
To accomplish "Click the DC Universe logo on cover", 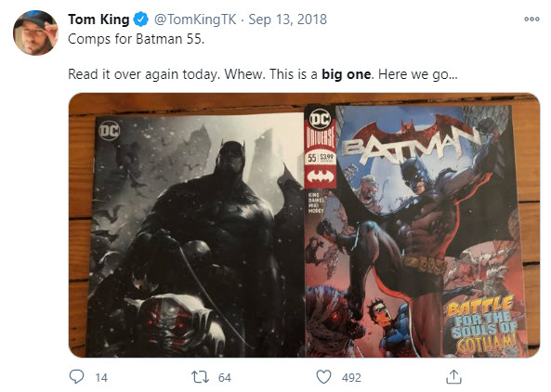I will coord(321,128).
